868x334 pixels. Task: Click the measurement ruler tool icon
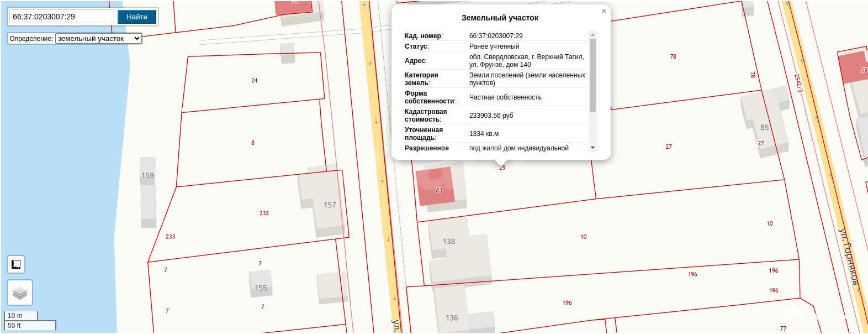(x=17, y=264)
